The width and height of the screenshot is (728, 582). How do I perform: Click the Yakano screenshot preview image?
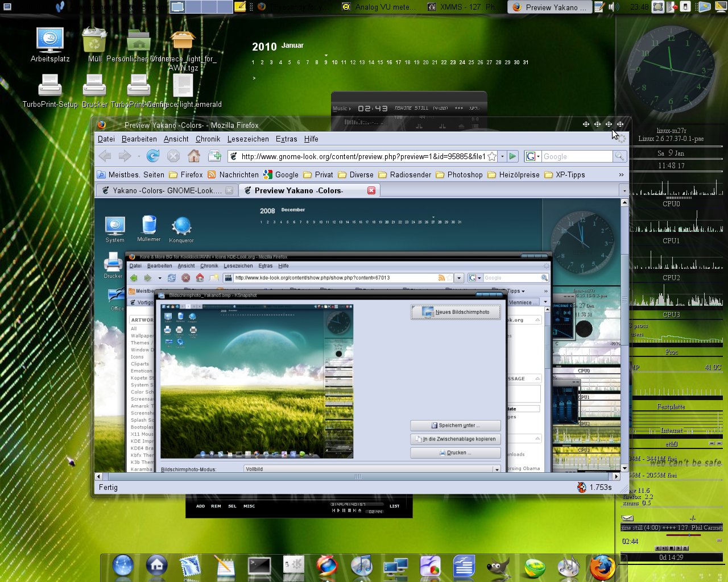(257, 381)
